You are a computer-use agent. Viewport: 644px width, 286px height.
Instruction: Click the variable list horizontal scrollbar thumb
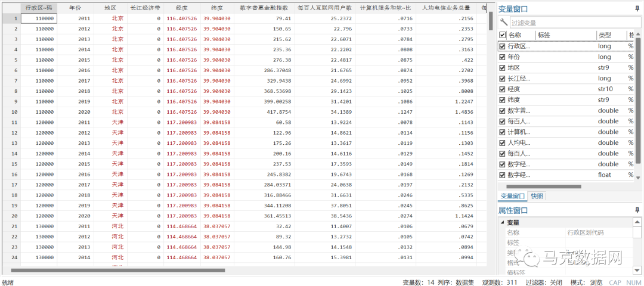pos(544,186)
